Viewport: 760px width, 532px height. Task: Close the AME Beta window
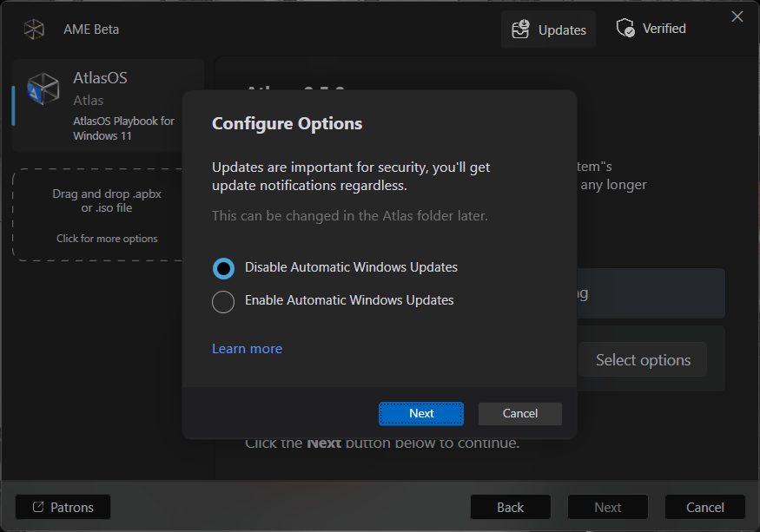[737, 16]
